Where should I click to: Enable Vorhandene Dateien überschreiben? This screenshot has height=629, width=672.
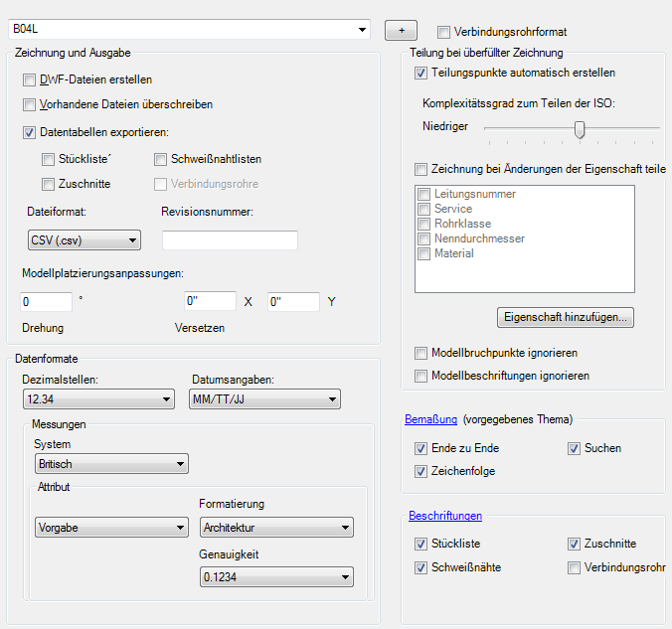[29, 104]
